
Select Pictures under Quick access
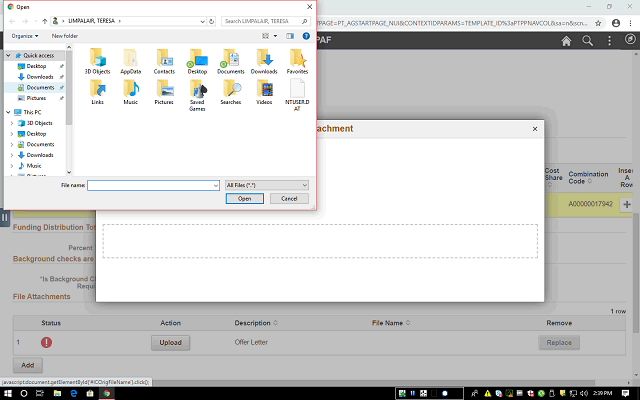36,98
